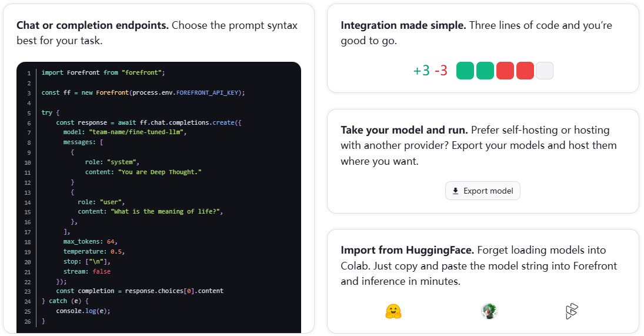The height and width of the screenshot is (336, 644).
Task: Click the red -3 deletions count
Action: [441, 71]
